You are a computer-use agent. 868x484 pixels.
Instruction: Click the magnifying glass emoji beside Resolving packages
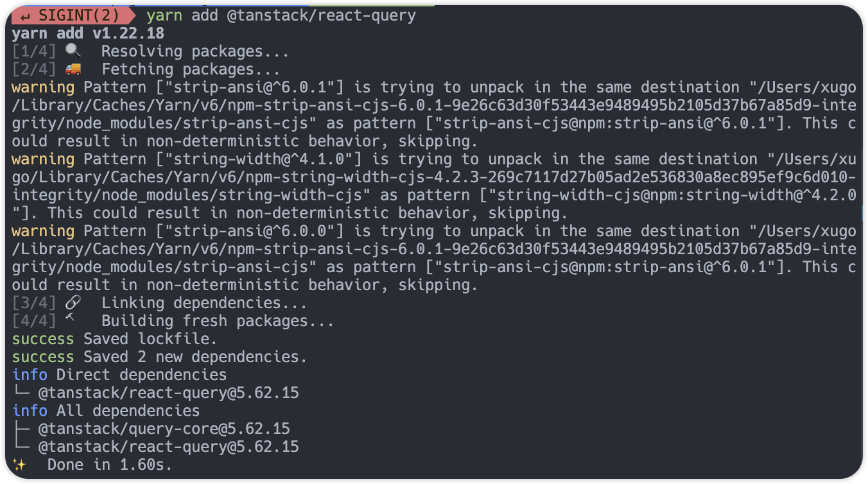coord(74,51)
